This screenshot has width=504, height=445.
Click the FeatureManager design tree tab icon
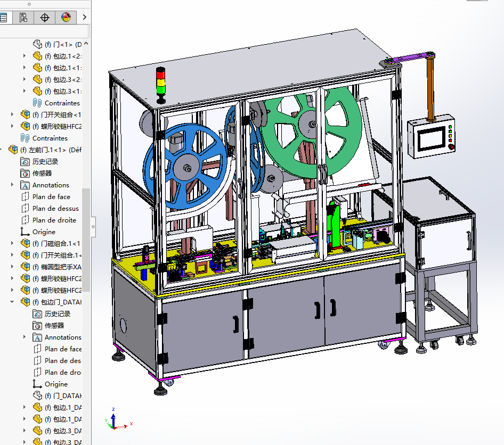click(3, 18)
